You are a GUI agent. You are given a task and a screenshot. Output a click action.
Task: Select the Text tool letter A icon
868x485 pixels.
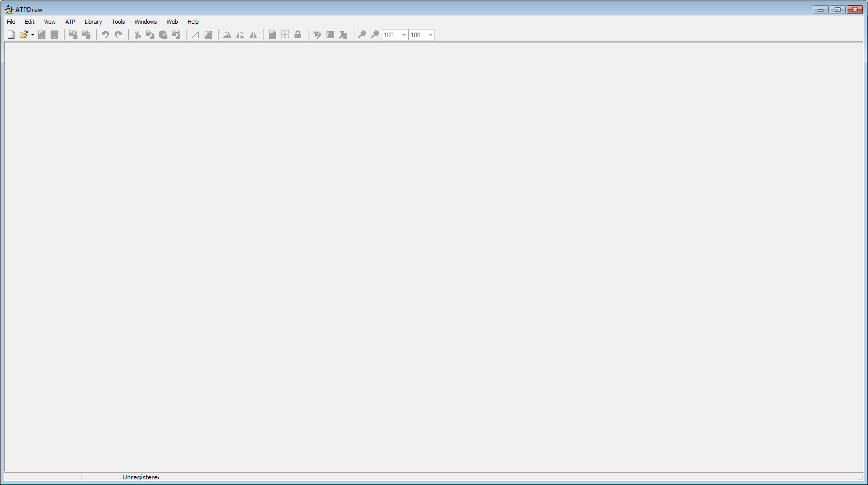point(195,35)
